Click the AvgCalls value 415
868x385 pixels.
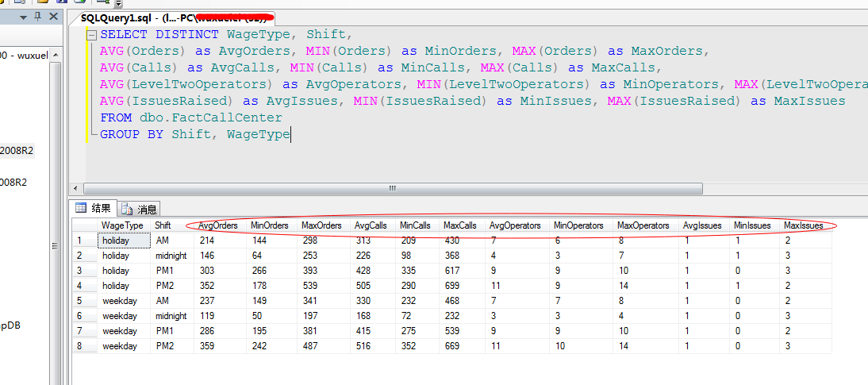click(373, 331)
